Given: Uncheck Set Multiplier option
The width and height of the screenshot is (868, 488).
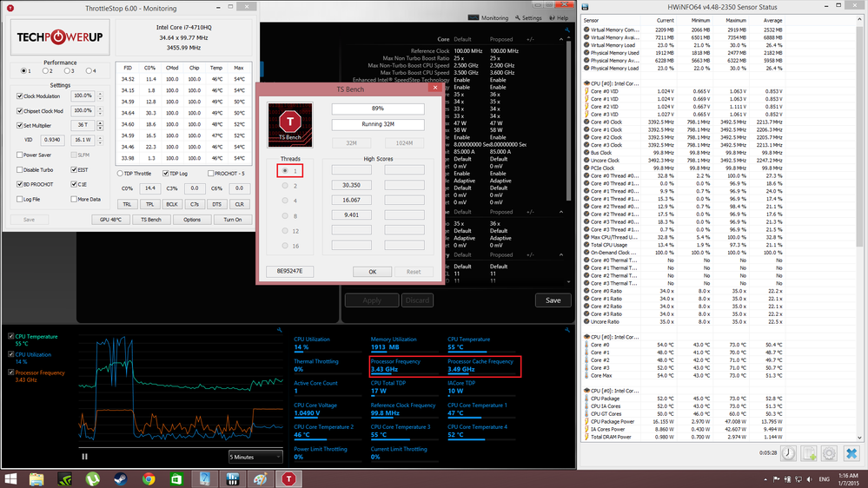Looking at the screenshot, I should pos(20,126).
